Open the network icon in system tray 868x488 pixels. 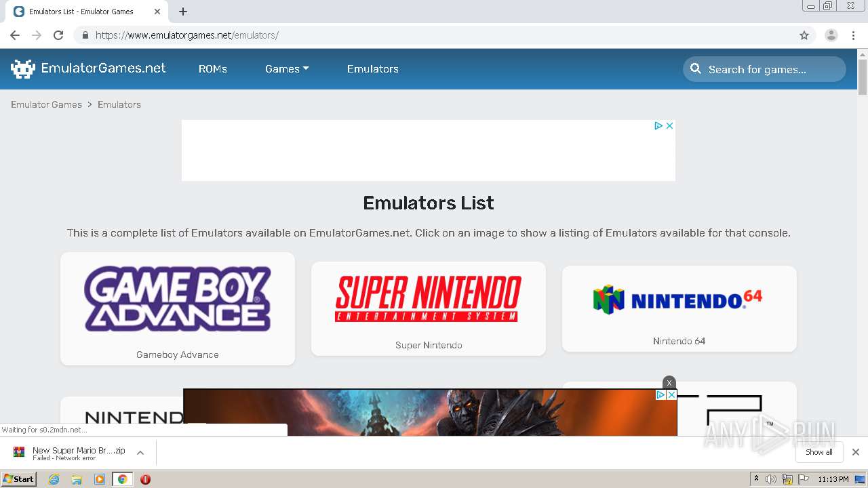[787, 479]
